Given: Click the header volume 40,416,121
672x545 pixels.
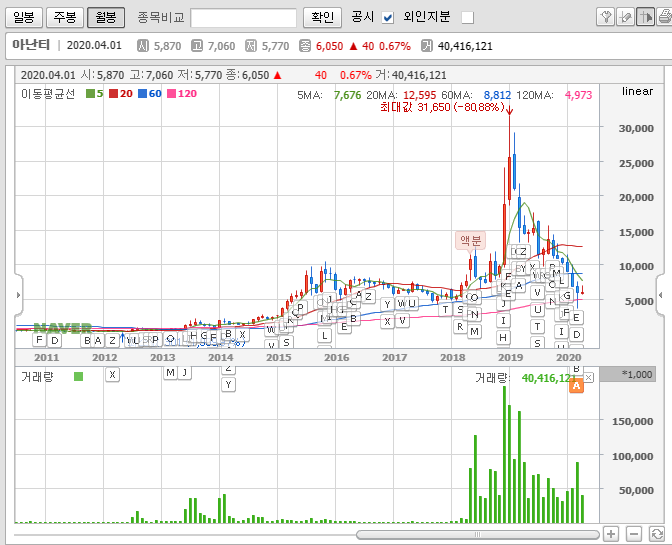Looking at the screenshot, I should click(x=465, y=46).
